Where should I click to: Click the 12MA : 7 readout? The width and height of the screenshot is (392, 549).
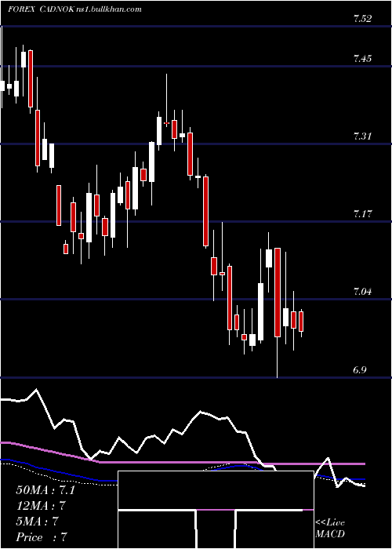(x=41, y=506)
